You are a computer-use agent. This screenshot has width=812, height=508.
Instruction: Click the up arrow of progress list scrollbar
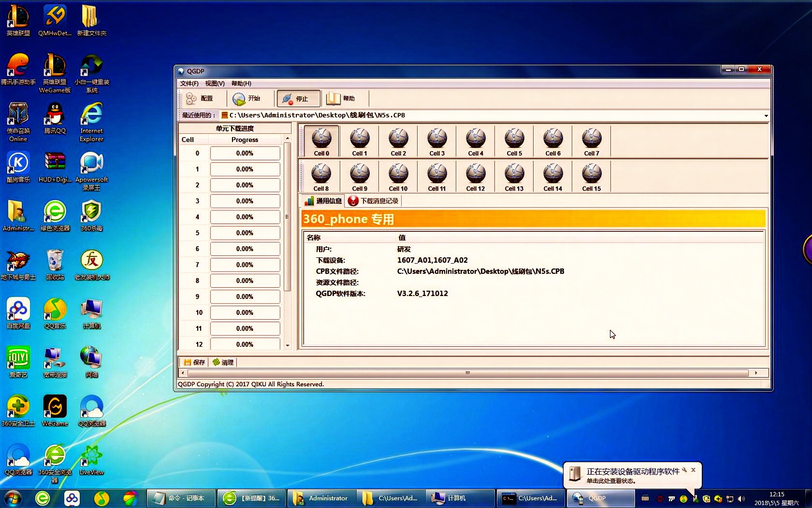[288, 139]
